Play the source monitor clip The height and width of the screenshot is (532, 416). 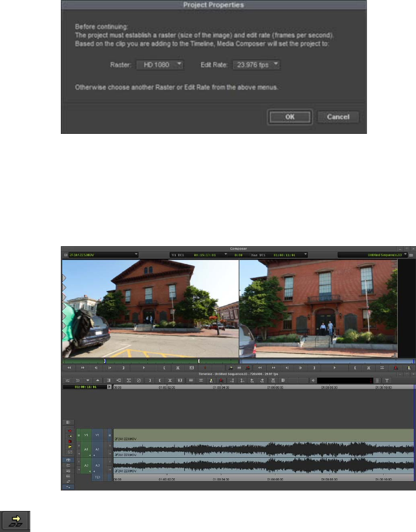click(144, 368)
